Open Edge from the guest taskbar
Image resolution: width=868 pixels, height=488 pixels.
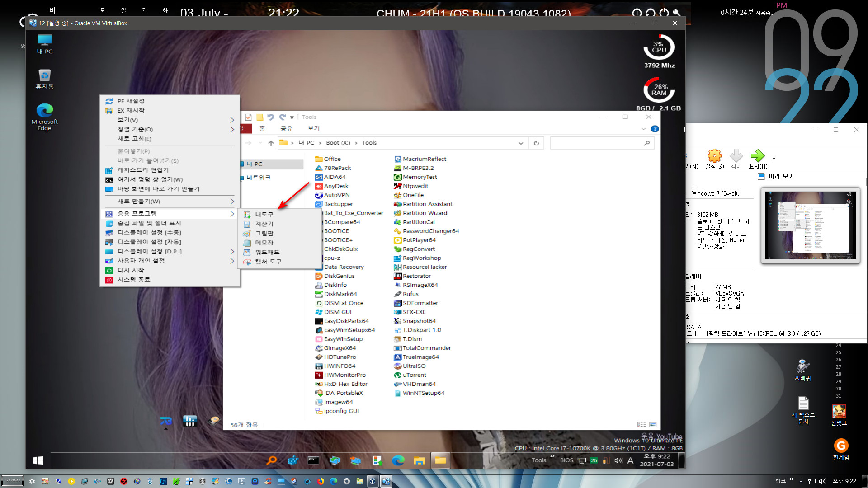pos(398,460)
